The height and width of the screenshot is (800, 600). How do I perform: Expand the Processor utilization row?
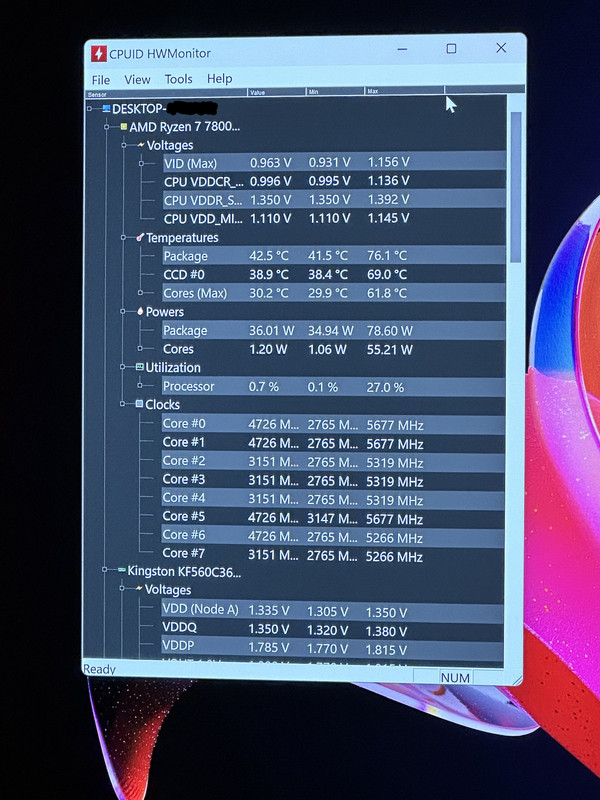140,386
